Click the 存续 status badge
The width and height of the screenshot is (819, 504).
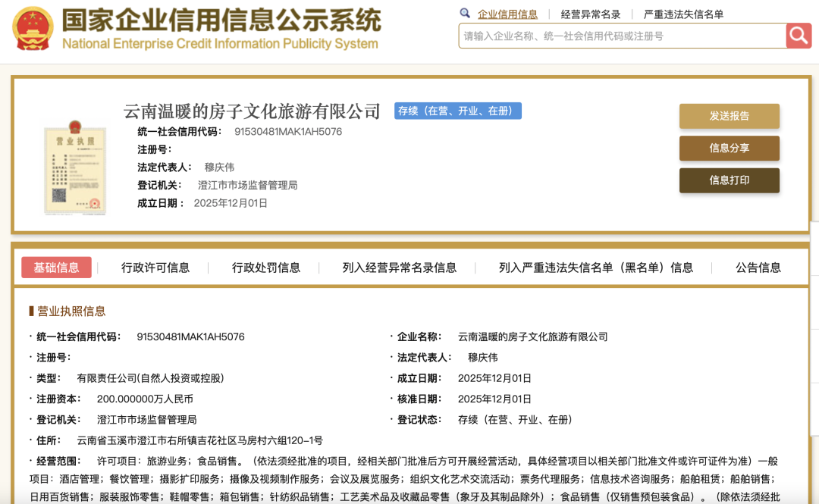tap(457, 111)
